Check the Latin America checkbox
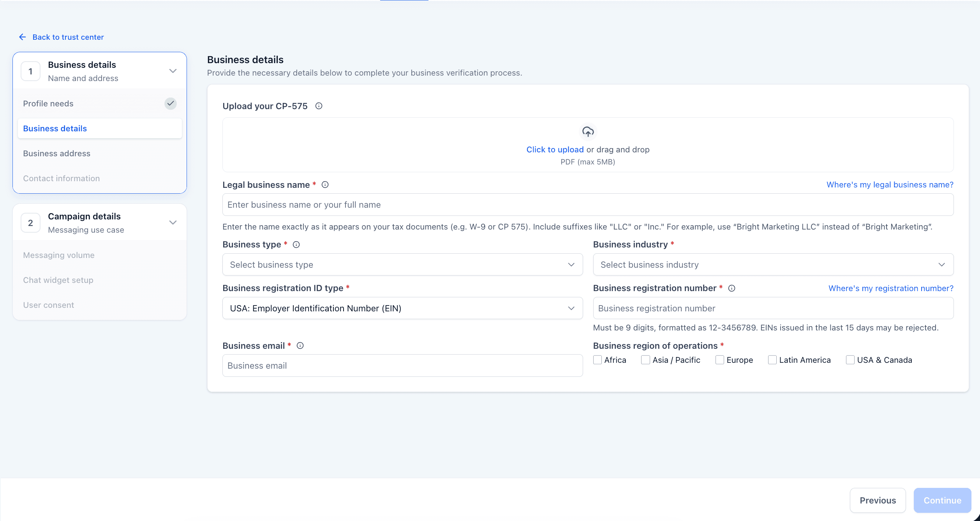Viewport: 980px width, 521px height. click(x=772, y=360)
